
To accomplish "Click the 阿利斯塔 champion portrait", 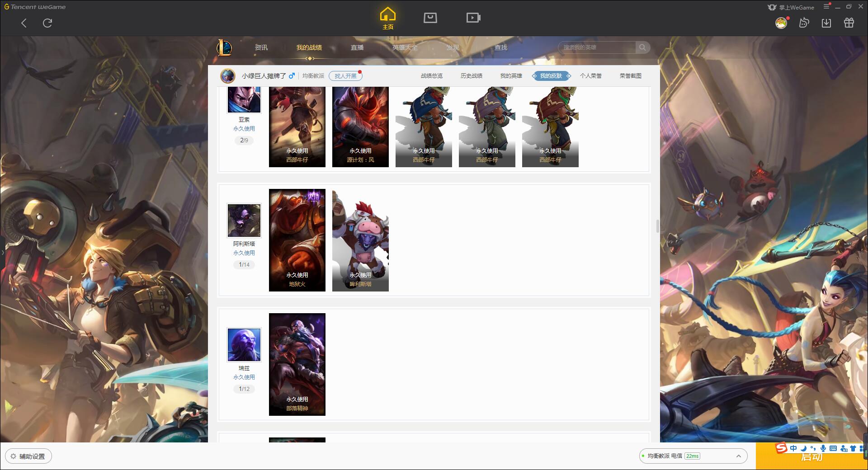I will 244,221.
